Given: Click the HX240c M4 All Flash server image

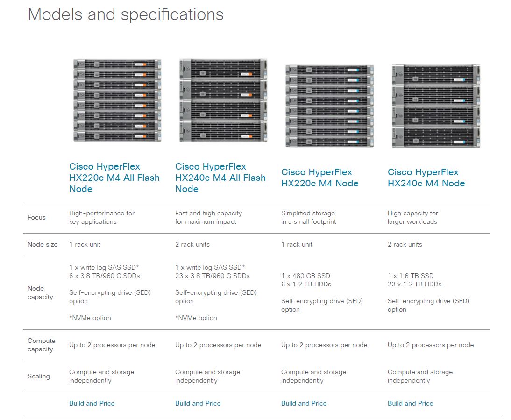Looking at the screenshot, I should (223, 100).
